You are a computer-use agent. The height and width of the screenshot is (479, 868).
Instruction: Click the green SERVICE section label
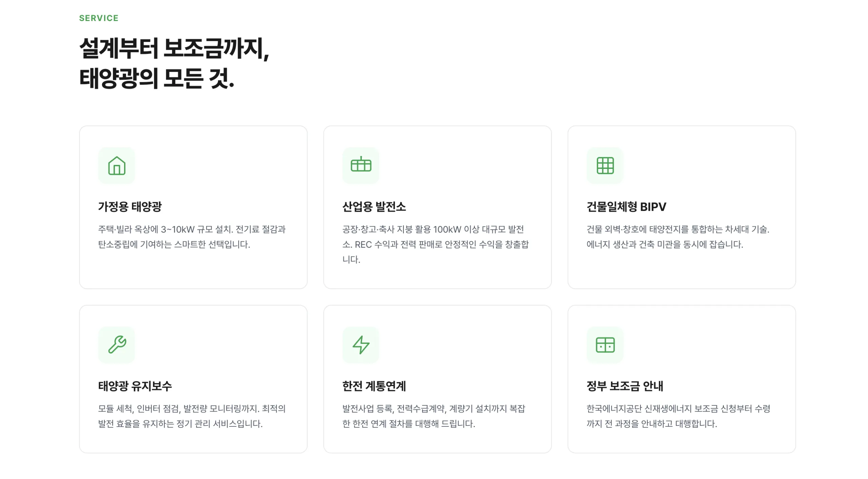click(x=99, y=18)
